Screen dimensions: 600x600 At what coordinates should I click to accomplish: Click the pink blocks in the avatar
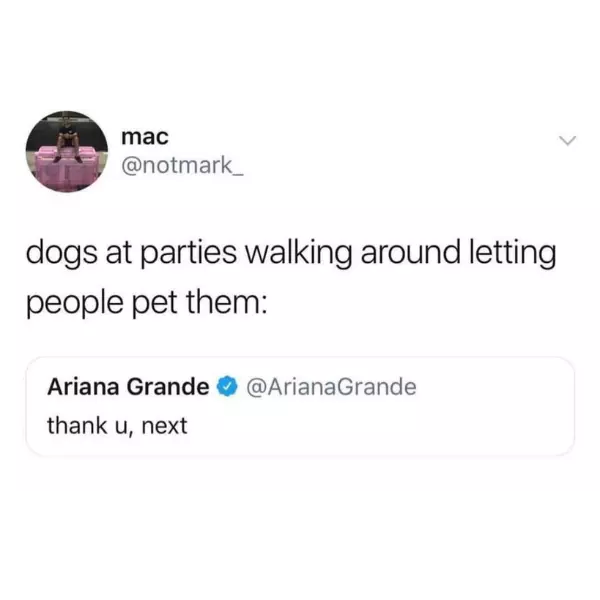66,168
